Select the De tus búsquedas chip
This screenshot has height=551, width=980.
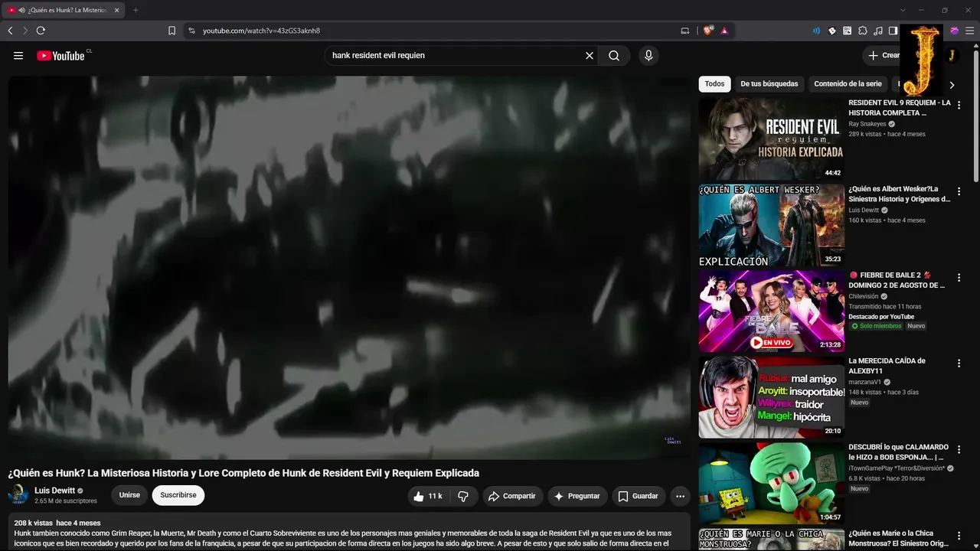click(769, 84)
